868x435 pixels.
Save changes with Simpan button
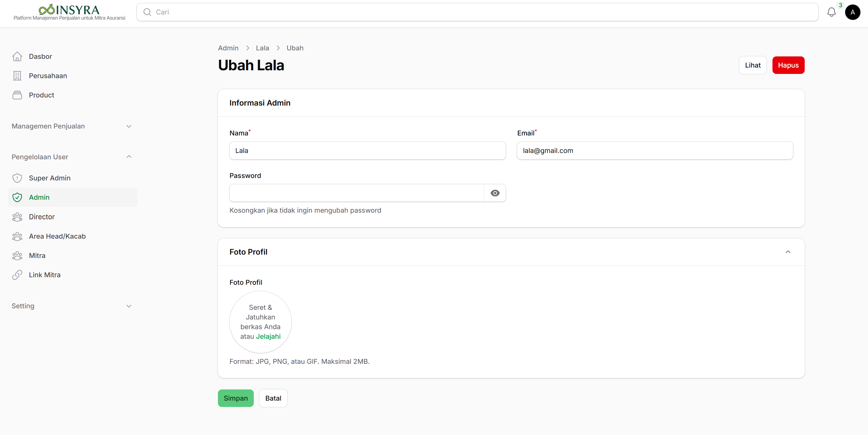[235, 398]
